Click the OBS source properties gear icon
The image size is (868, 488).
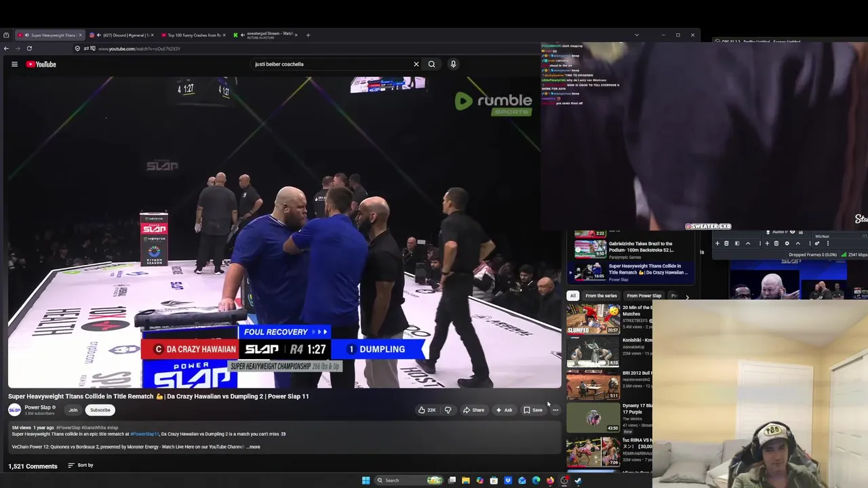point(787,243)
